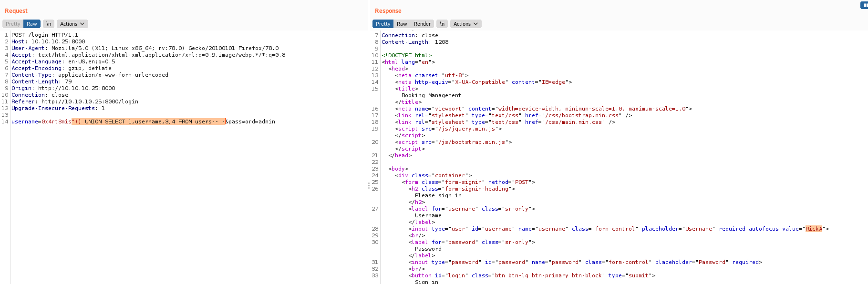Switch Response view to Raw
The width and height of the screenshot is (868, 284).
click(402, 24)
